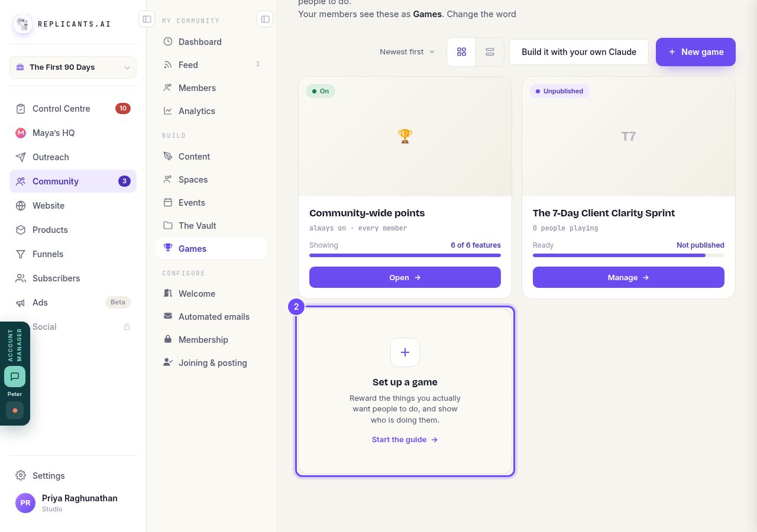The height and width of the screenshot is (532, 757).
Task: Click the Replicants.ai logo avatar
Action: point(23,24)
